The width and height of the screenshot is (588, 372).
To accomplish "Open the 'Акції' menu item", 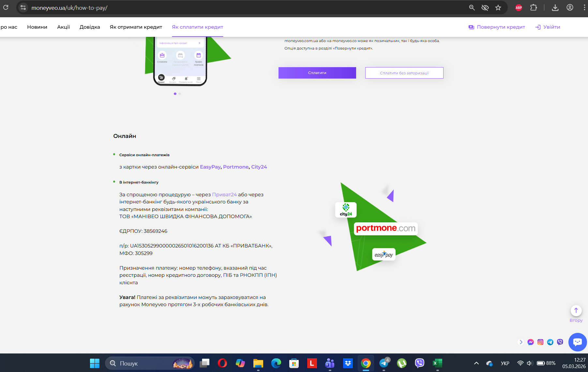I will 64,27.
